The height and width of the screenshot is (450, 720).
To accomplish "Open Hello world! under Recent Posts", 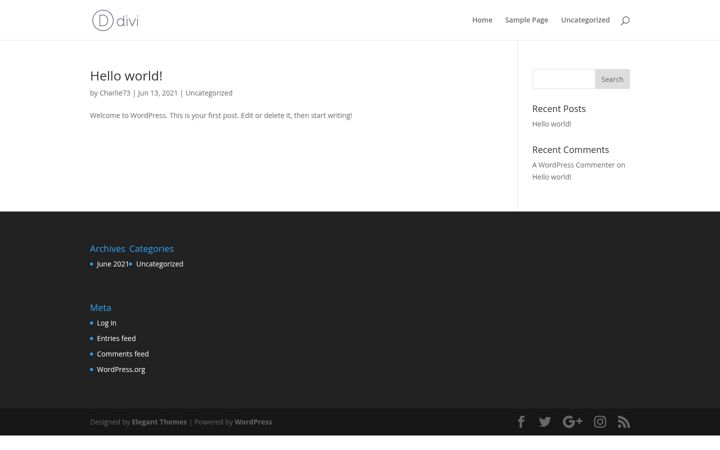I will (551, 124).
